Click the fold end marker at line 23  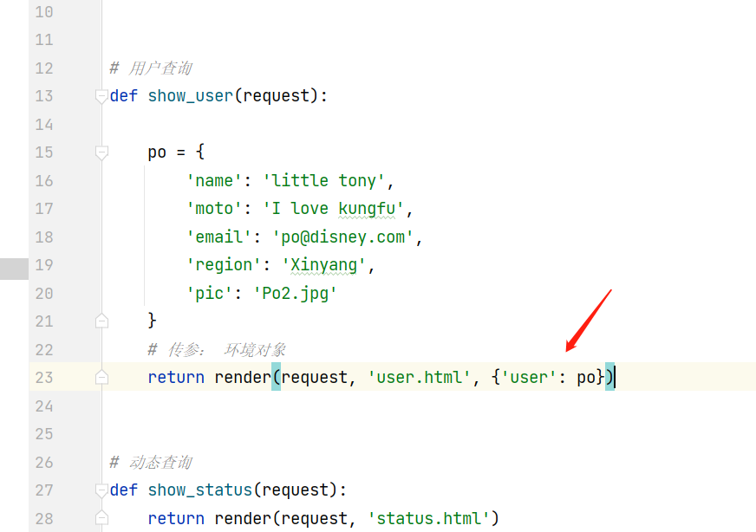(101, 377)
